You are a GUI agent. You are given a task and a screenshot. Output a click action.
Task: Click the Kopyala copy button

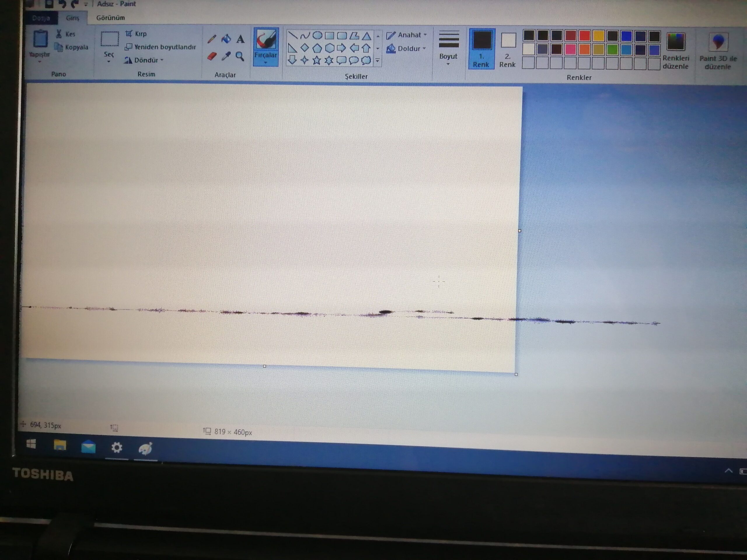(71, 47)
